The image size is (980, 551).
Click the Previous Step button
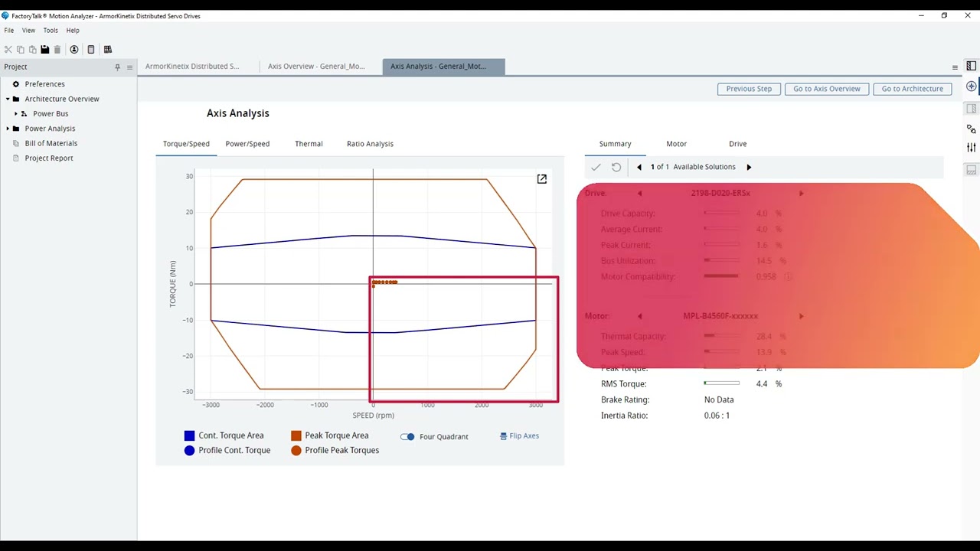749,89
